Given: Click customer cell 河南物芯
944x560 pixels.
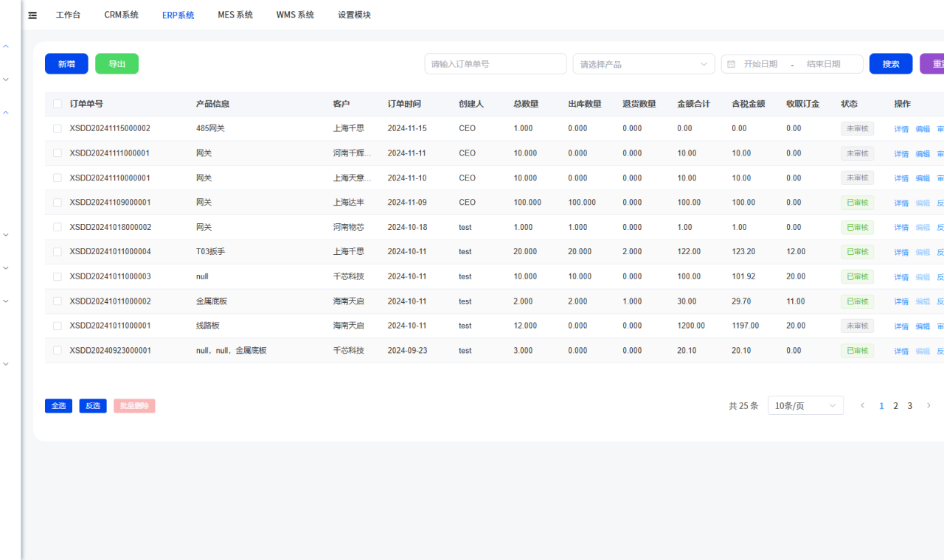Looking at the screenshot, I should click(x=348, y=227).
